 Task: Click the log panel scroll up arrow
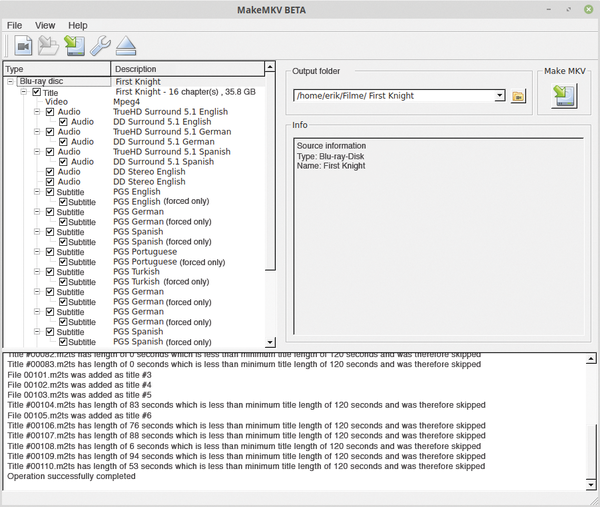[591, 359]
